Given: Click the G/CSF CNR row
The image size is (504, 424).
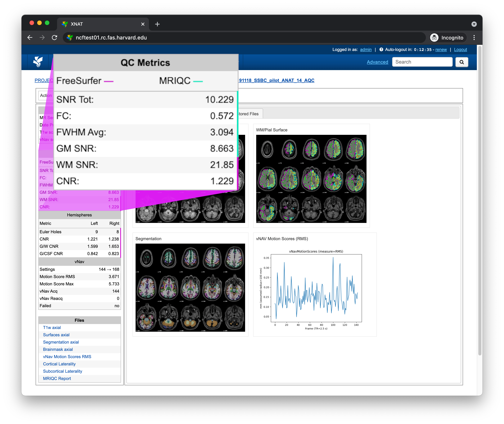Looking at the screenshot, I should coord(79,254).
